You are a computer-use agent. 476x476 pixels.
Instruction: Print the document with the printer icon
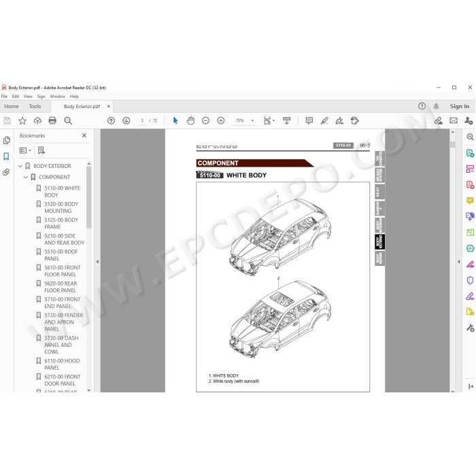[x=52, y=121]
